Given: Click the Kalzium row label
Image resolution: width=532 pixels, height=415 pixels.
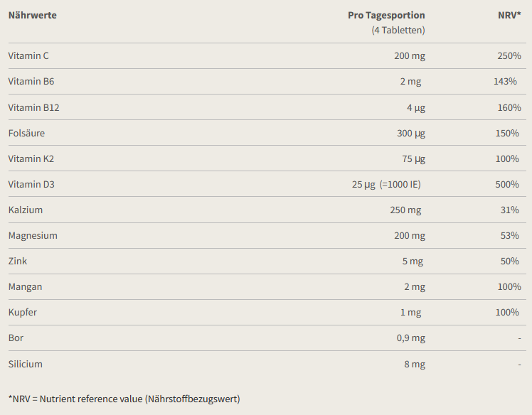Looking at the screenshot, I should pos(26,210).
